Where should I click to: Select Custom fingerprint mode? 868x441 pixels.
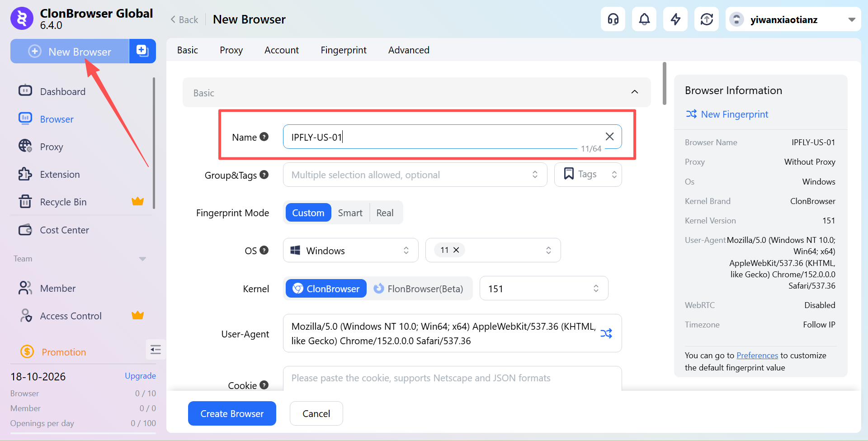click(308, 213)
